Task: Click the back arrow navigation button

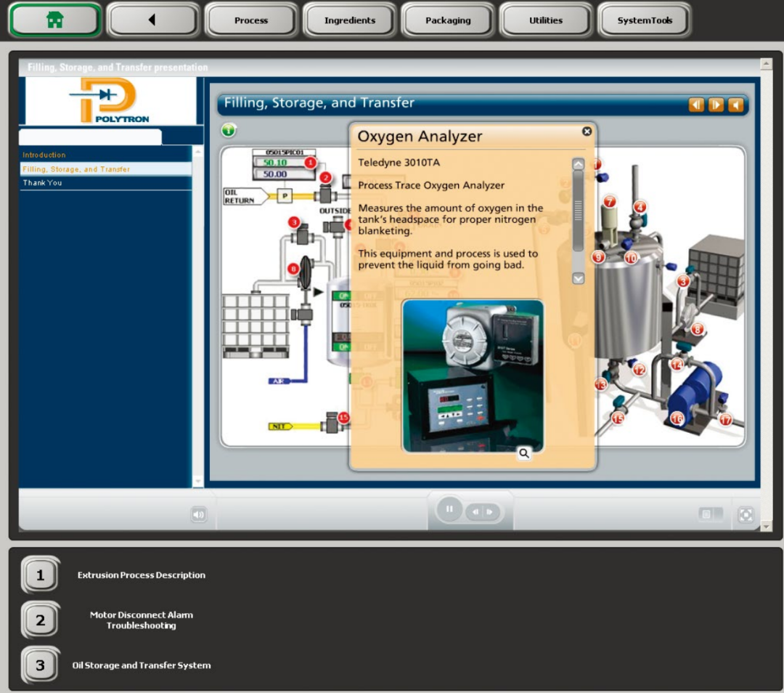Action: click(152, 20)
